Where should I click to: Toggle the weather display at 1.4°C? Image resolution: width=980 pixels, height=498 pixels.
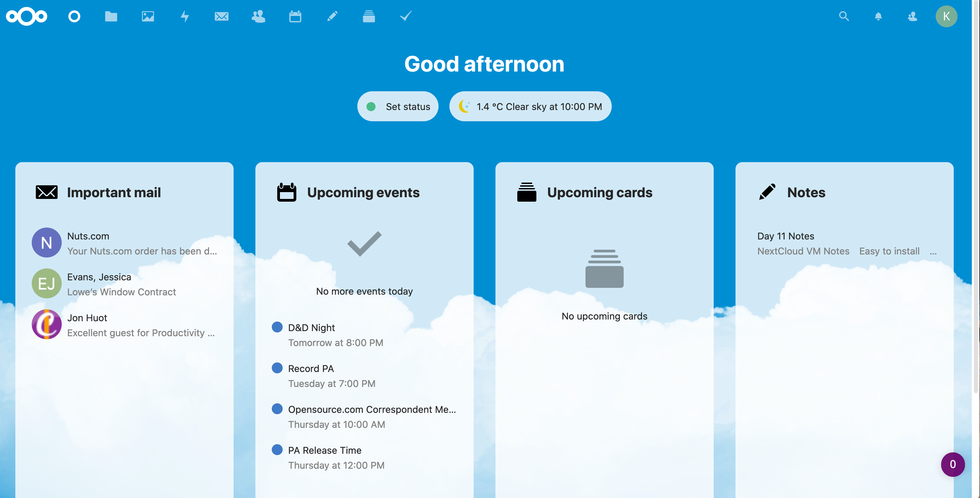tap(530, 106)
